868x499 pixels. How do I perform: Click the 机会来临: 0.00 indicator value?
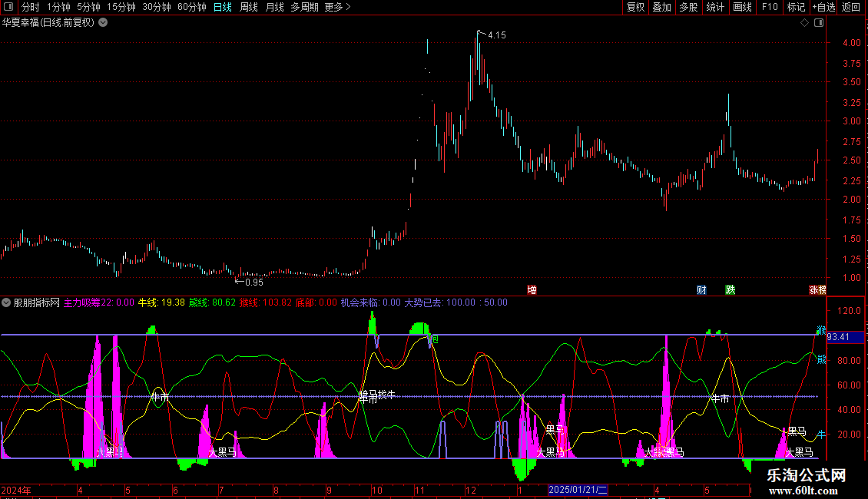pyautogui.click(x=370, y=302)
